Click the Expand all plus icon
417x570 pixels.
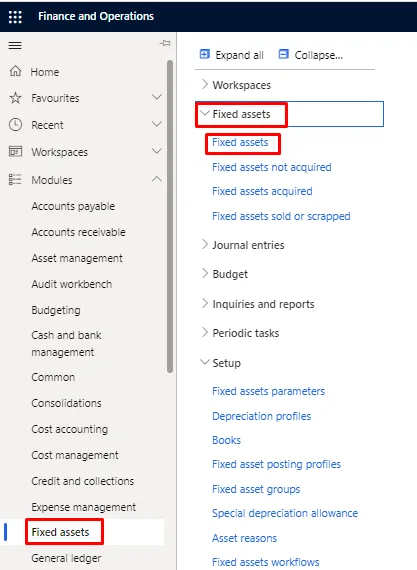pos(205,54)
